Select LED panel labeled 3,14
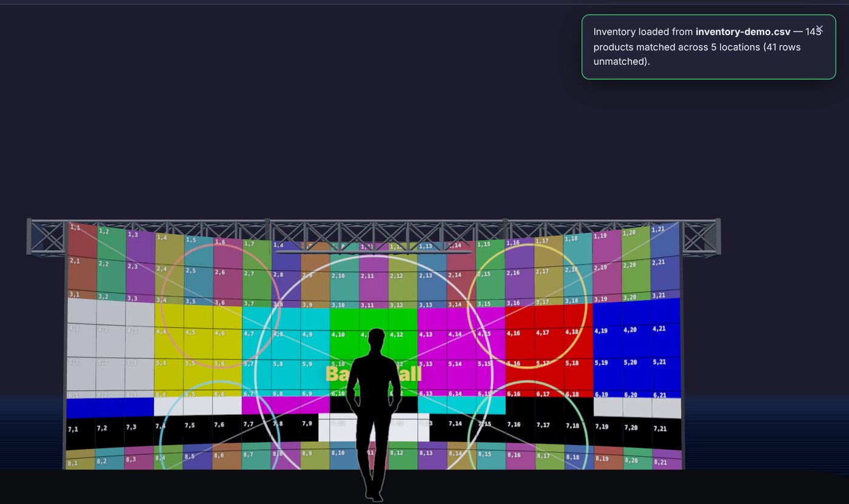849x504 pixels. click(461, 317)
